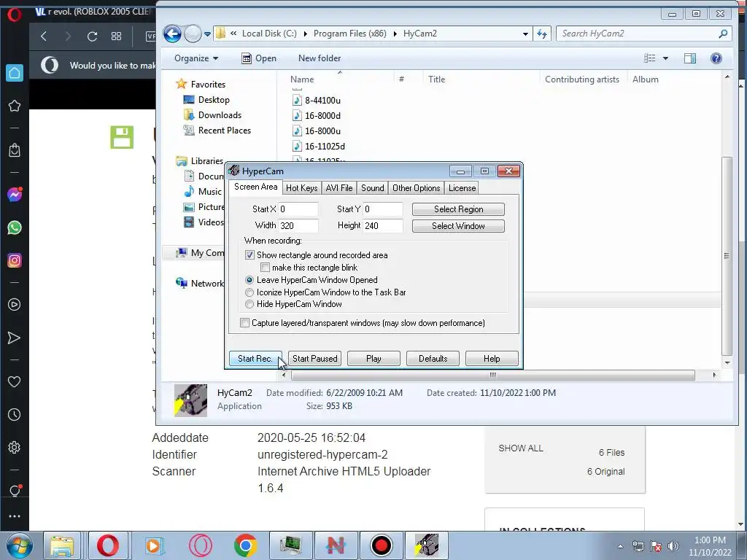The height and width of the screenshot is (560, 747).
Task: Switch to the Hot Keys tab
Action: click(301, 188)
